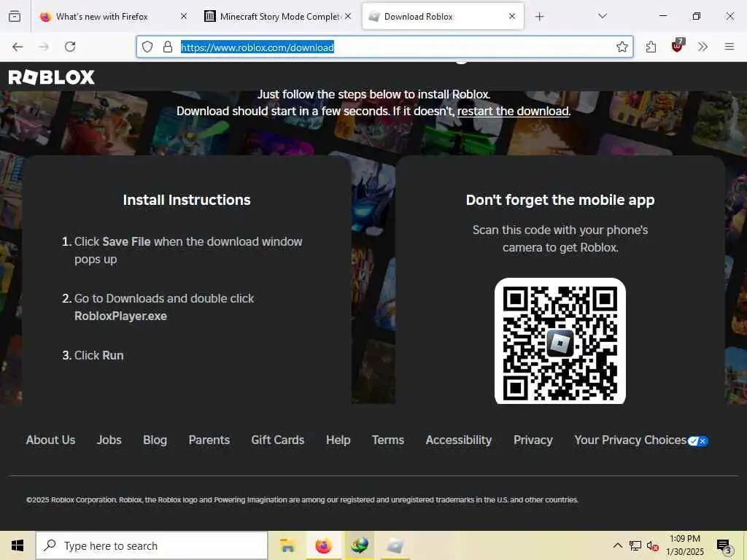Open Firefox View recent browsing icon
The height and width of the screenshot is (560, 747).
coord(15,17)
